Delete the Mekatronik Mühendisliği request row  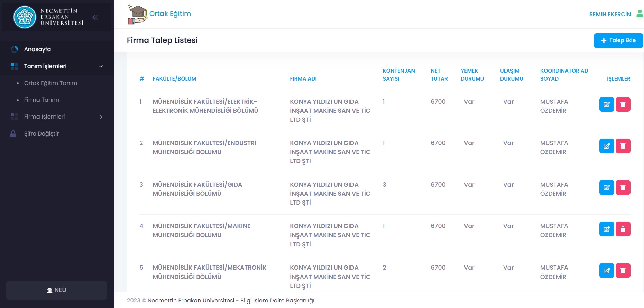tap(623, 270)
